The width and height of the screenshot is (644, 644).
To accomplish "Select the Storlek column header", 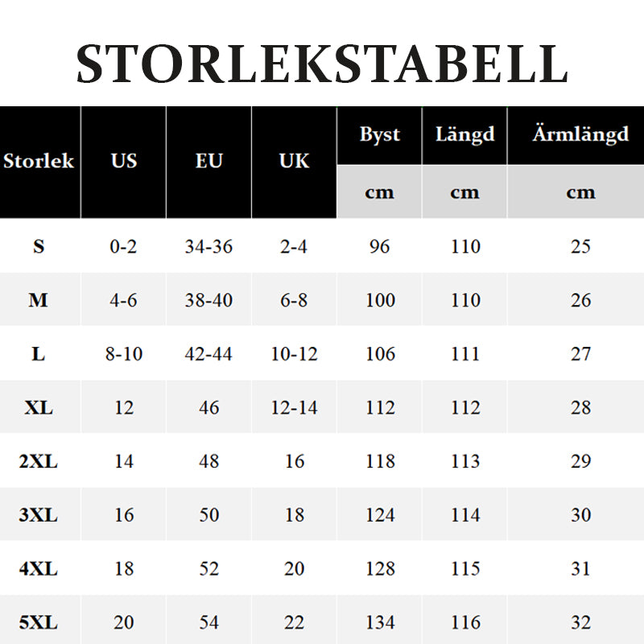I will pos(39,162).
